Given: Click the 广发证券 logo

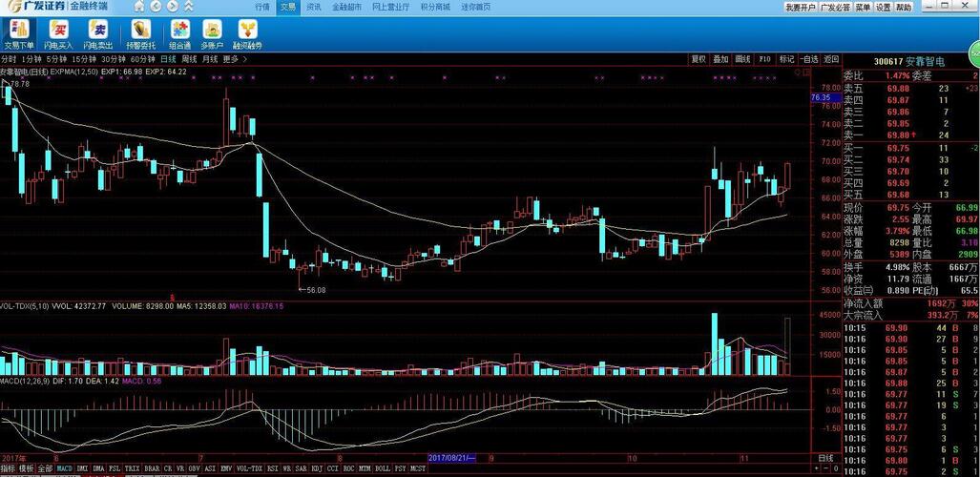Looking at the screenshot, I should click(x=39, y=7).
